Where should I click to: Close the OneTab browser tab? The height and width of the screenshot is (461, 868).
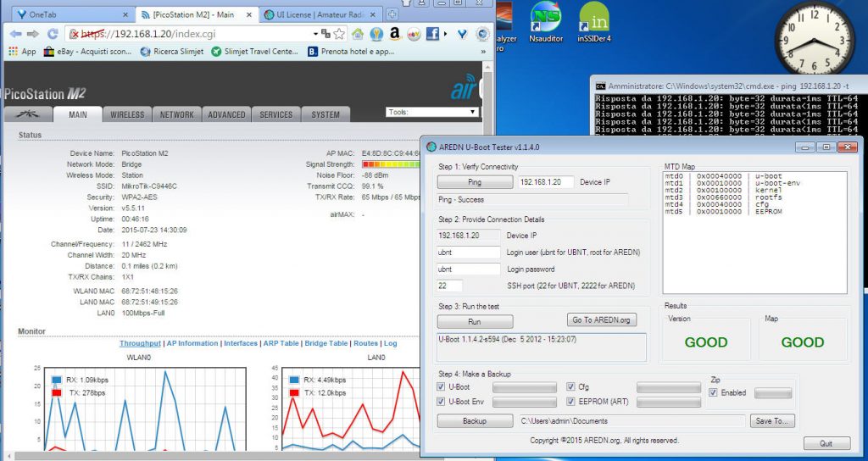pyautogui.click(x=125, y=15)
